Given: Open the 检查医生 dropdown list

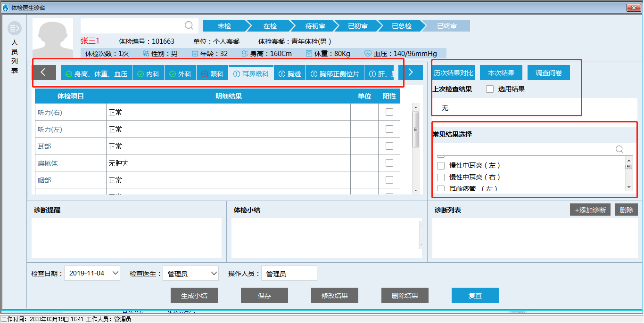Looking at the screenshot, I should (214, 273).
